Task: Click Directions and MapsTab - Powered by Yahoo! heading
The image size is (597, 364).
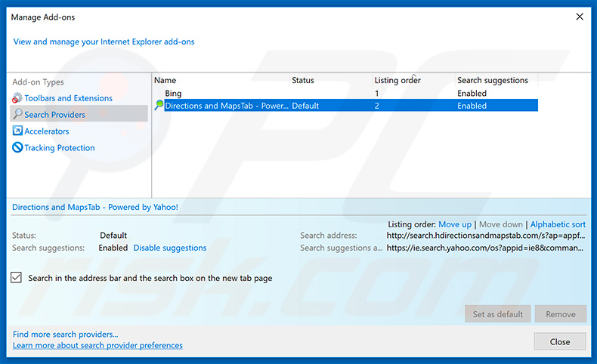Action: pos(95,207)
